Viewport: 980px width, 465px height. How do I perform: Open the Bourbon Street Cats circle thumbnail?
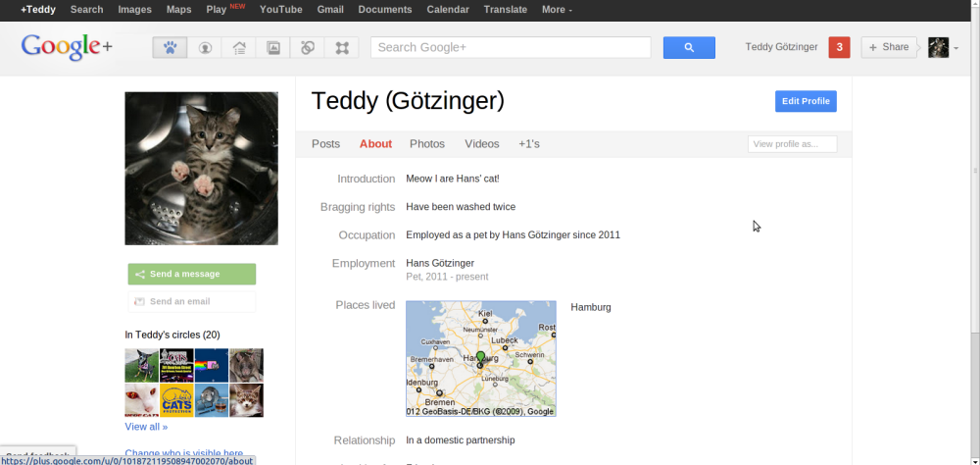tap(176, 366)
